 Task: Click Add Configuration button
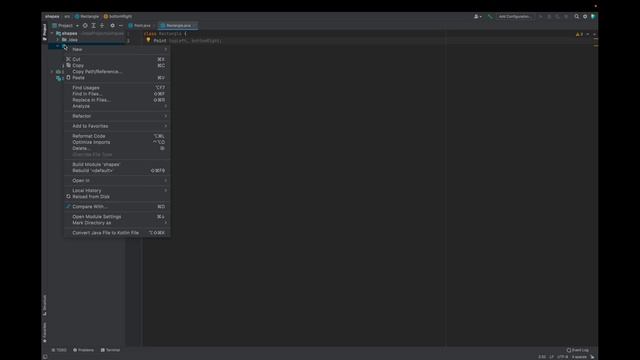pyautogui.click(x=515, y=17)
